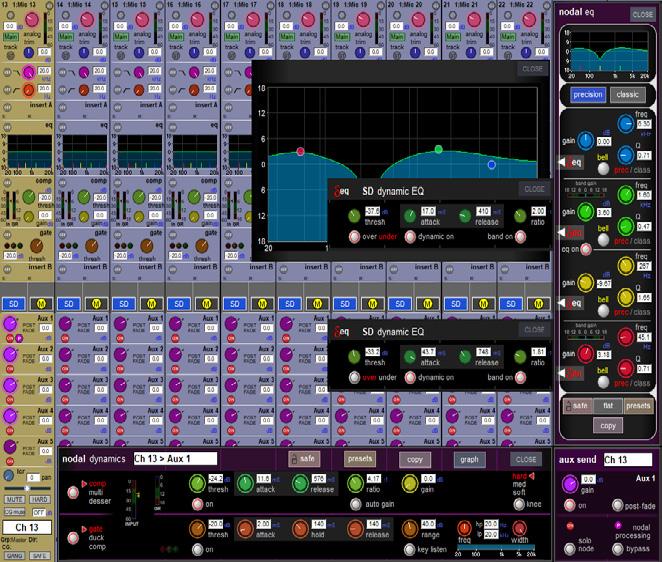Enable auto gain in nodal dynamics
662x562 pixels.
[356, 504]
